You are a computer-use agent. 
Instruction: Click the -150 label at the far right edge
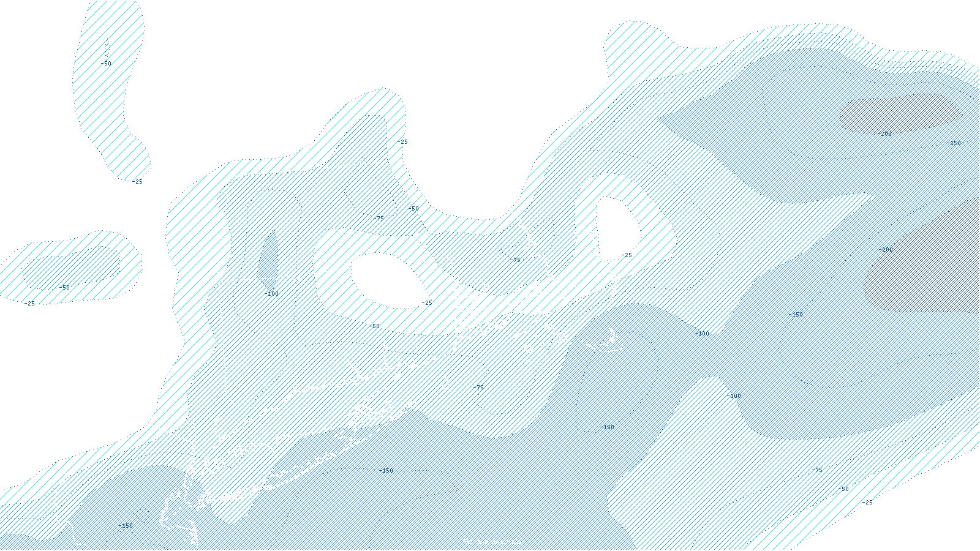(x=954, y=143)
